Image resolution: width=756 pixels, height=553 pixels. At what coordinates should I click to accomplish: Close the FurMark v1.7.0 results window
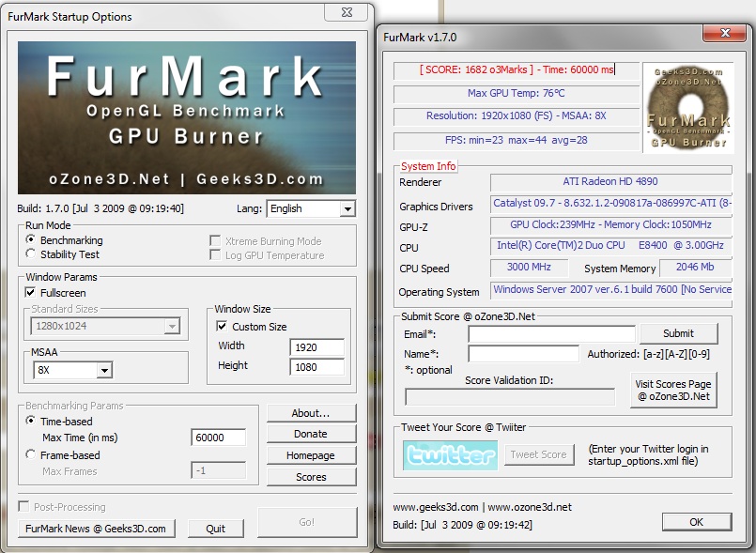pos(725,33)
